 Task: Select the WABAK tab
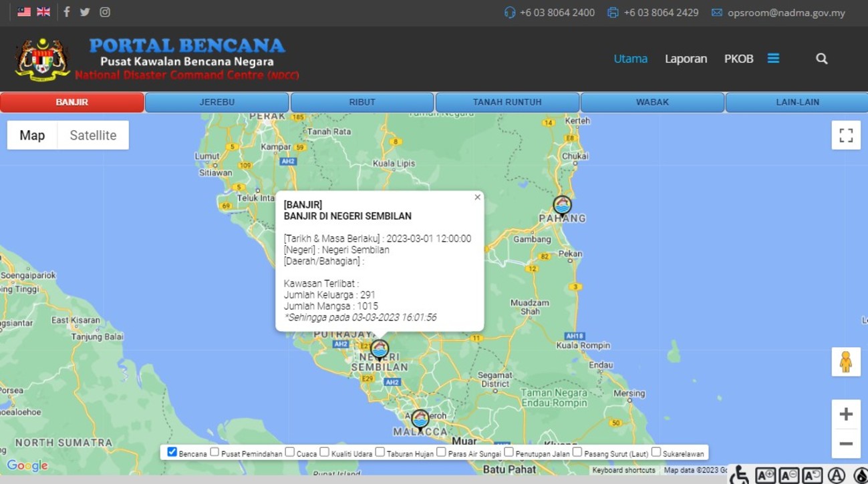[652, 102]
